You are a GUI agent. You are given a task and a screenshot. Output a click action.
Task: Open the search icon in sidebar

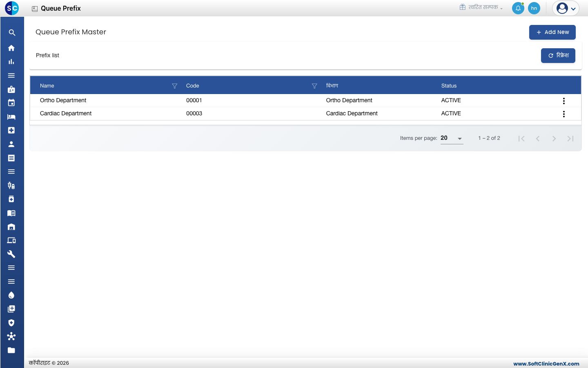coord(12,33)
